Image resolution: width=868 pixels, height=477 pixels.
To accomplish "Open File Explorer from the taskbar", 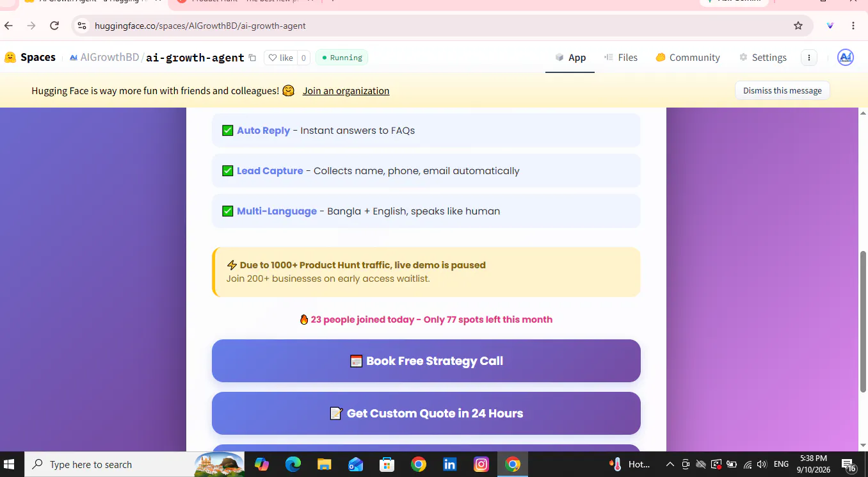I will [x=325, y=464].
